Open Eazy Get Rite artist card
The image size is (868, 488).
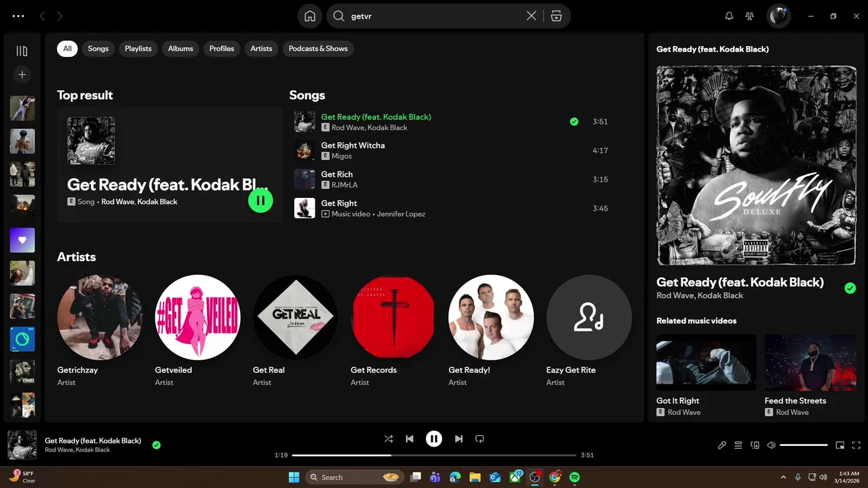[x=589, y=332]
